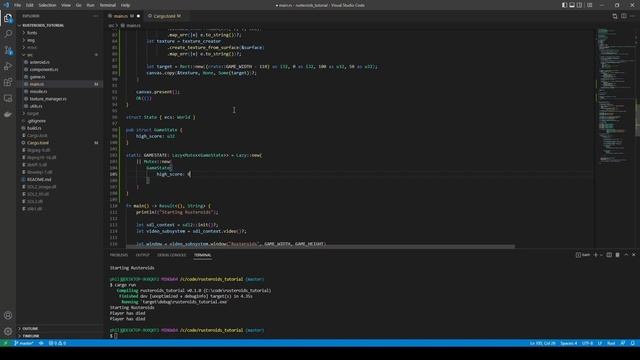Switch to the DEBUG CONSOLE panel tab

[x=171, y=255]
